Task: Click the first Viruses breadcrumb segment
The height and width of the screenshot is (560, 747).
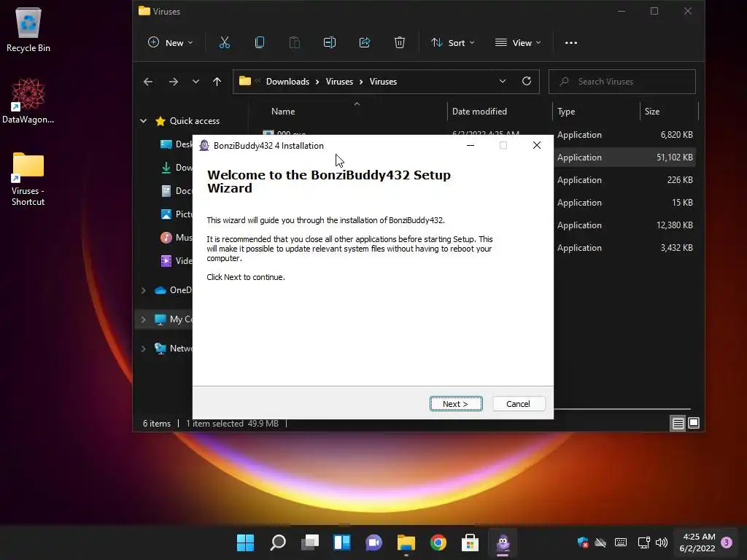Action: point(339,82)
